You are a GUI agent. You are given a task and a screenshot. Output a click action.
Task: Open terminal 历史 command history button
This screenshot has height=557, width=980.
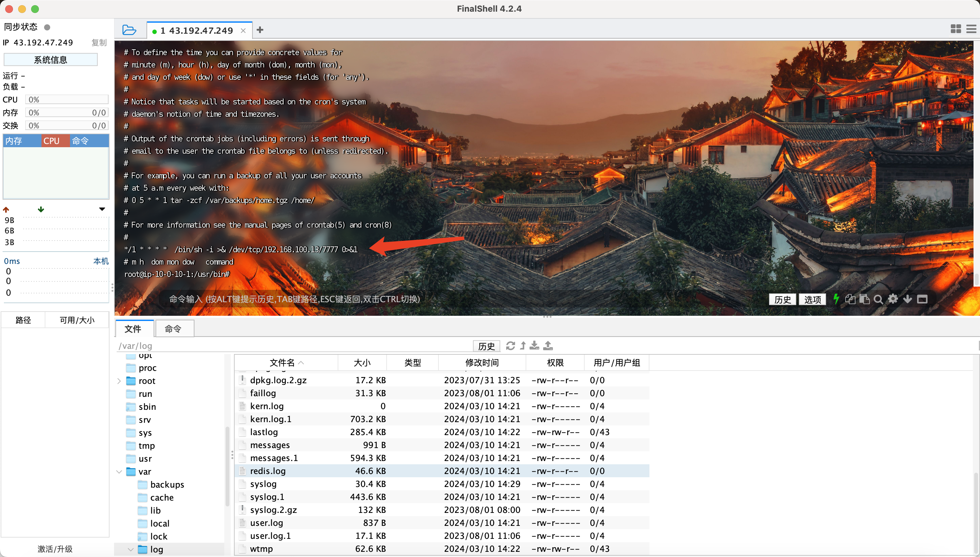point(782,299)
